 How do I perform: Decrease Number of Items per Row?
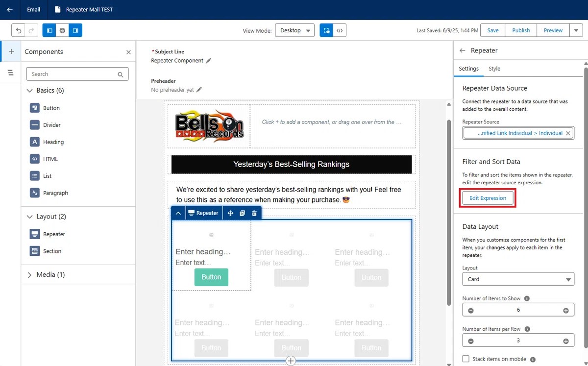tap(471, 341)
